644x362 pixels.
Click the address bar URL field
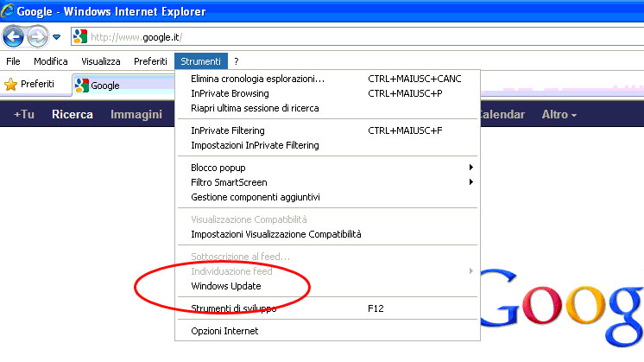click(x=357, y=37)
